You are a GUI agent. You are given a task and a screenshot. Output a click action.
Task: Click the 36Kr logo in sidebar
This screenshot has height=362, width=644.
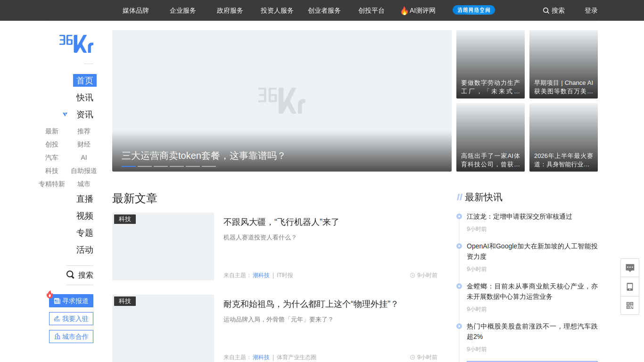click(76, 43)
